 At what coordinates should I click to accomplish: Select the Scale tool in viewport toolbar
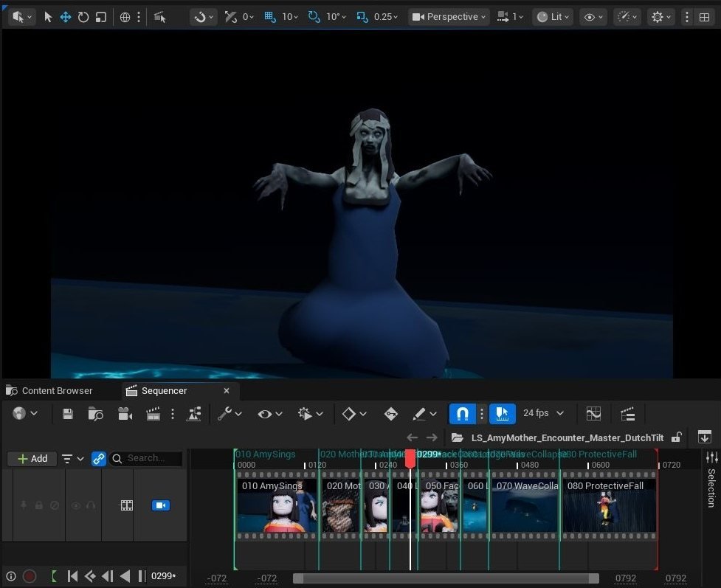100,17
